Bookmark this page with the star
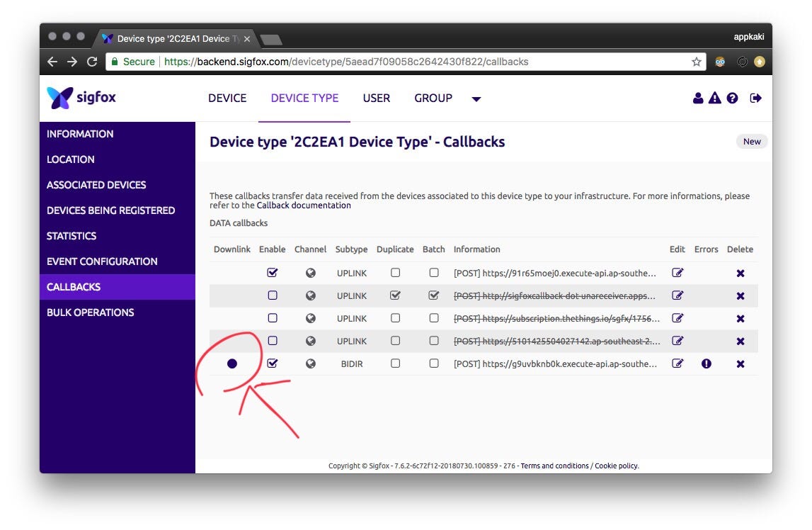 [x=697, y=62]
